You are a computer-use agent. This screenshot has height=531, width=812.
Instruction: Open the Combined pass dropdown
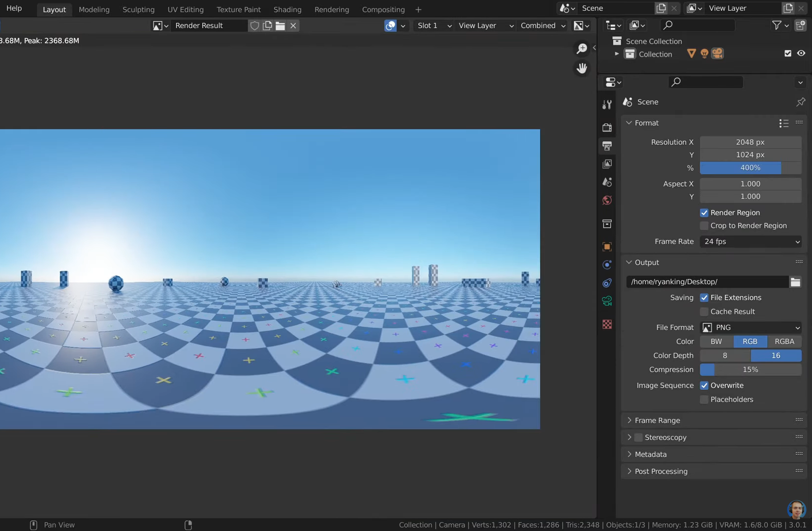coord(542,26)
